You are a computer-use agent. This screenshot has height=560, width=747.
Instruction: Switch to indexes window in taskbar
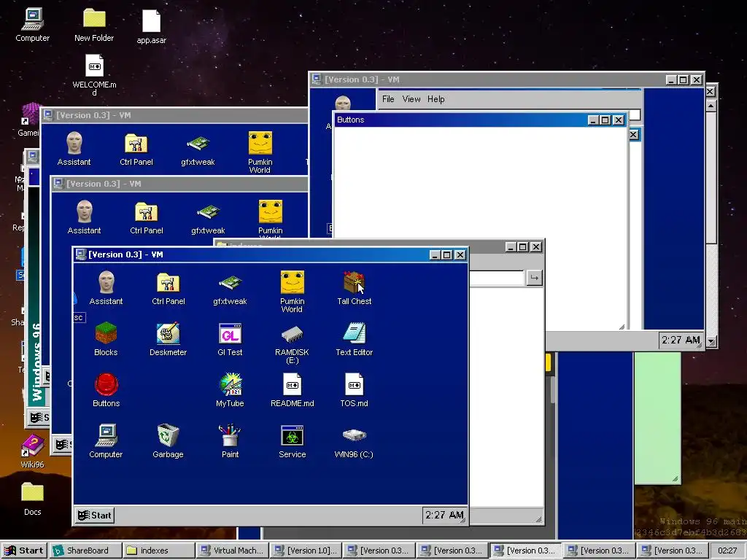pos(159,551)
